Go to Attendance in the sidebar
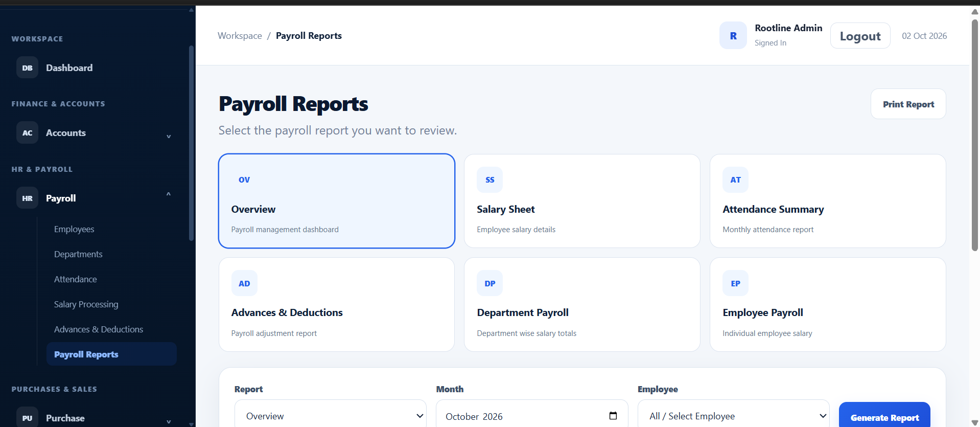Screen dimensions: 980x427 coord(76,279)
